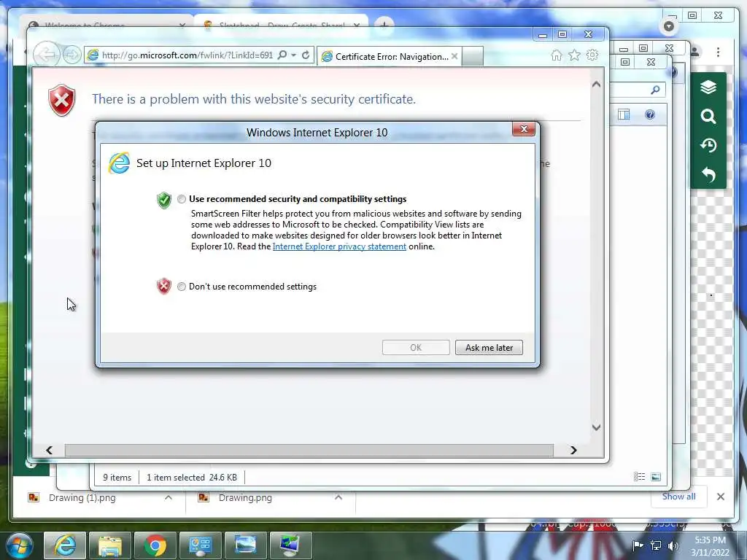Open the Drawing.png downloaded file

click(245, 497)
